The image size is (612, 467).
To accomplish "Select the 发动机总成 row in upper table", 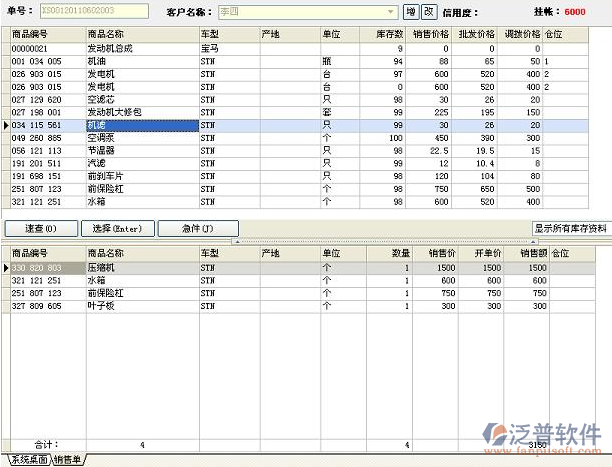I will click(110, 48).
